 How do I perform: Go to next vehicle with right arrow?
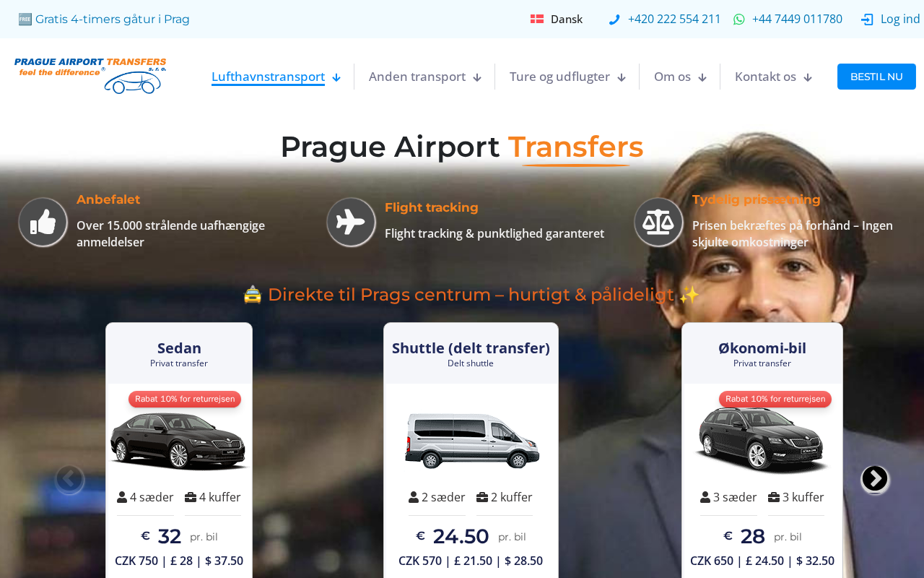click(875, 478)
